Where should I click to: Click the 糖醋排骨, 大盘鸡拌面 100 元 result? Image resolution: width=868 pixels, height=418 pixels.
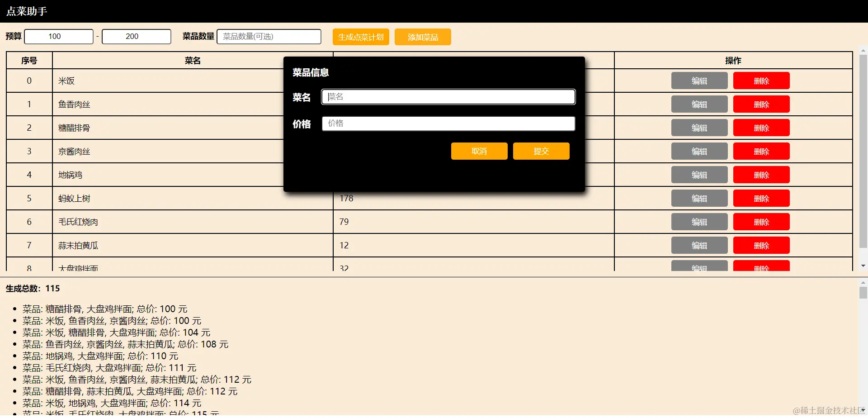[x=105, y=309]
